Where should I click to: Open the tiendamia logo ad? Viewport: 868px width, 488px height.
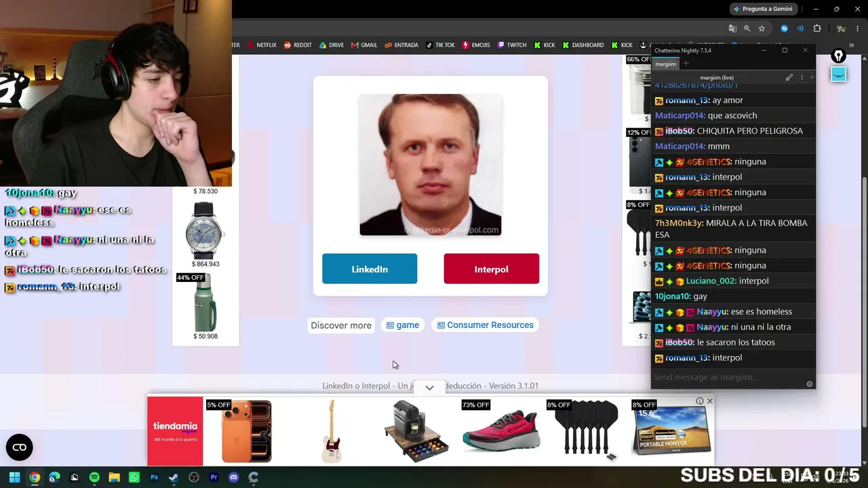[175, 431]
